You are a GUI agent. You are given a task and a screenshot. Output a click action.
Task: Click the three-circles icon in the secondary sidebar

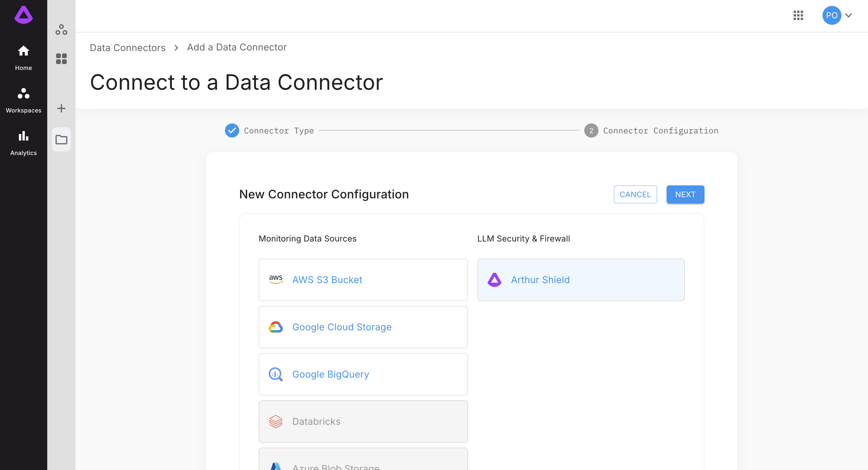click(61, 30)
